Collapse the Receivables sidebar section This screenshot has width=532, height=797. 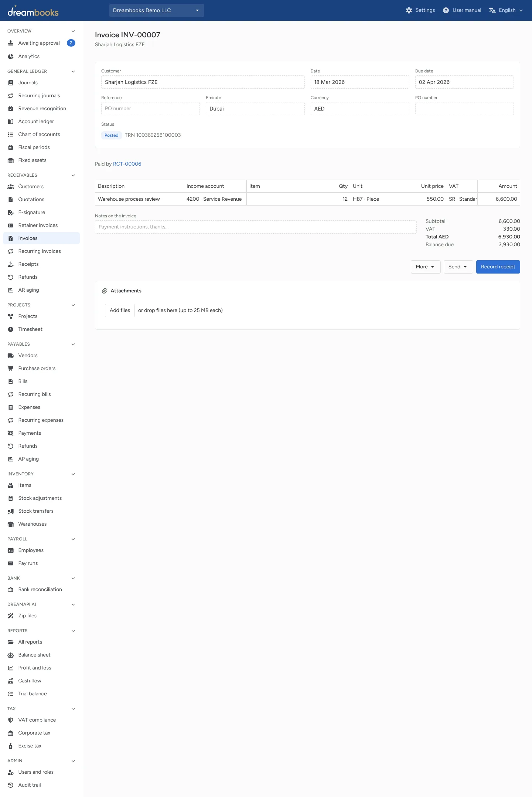pos(73,175)
